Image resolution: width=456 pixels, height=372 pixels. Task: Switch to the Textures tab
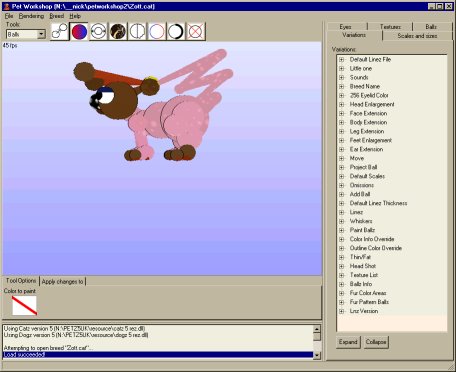390,27
